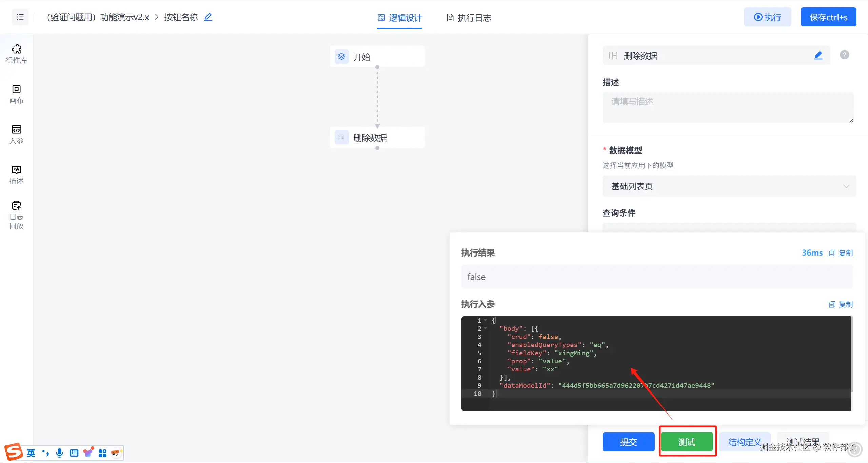Click the description (描述) sidebar icon
Viewport: 868px width, 463px height.
click(16, 175)
